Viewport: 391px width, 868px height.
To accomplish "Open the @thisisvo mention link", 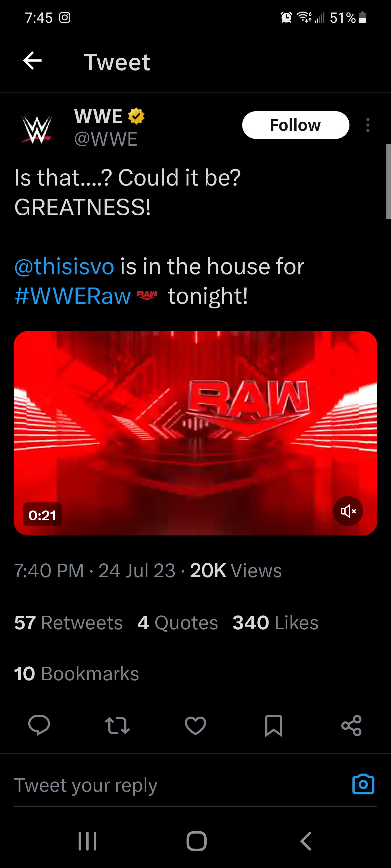I will tap(64, 266).
